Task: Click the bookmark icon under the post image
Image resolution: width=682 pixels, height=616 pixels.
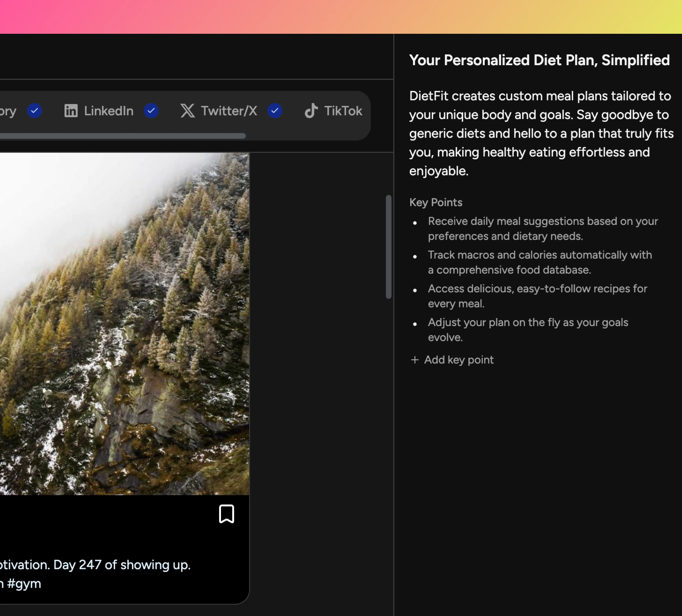Action: click(x=226, y=513)
